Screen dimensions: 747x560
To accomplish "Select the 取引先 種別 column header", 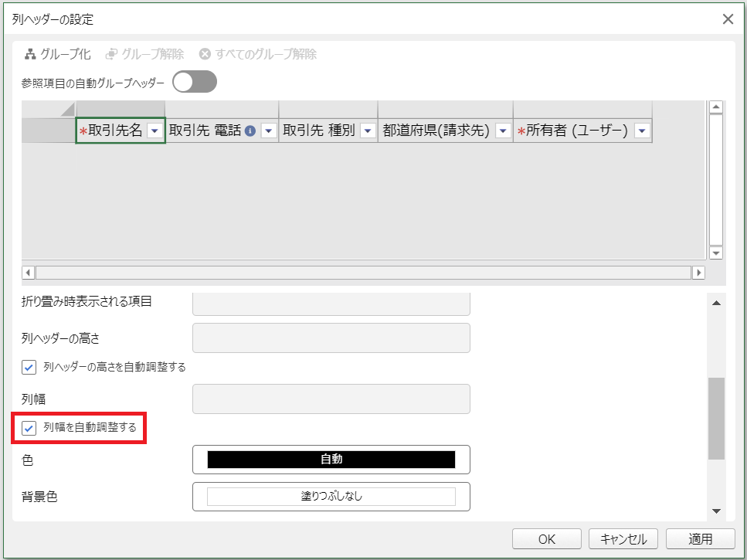I will point(328,131).
